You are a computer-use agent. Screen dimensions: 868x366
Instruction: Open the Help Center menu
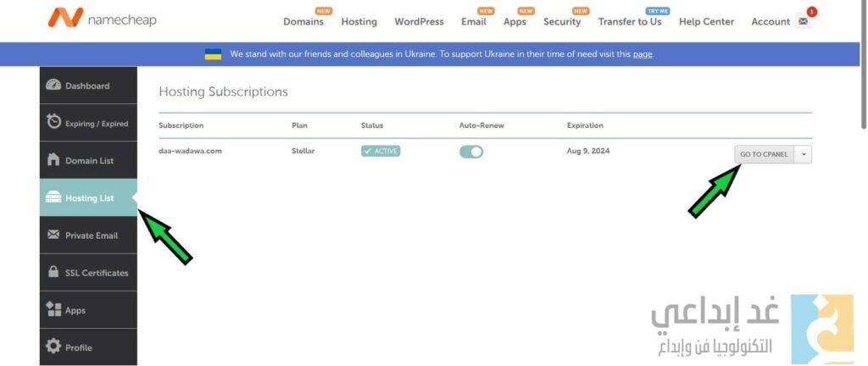pos(706,21)
